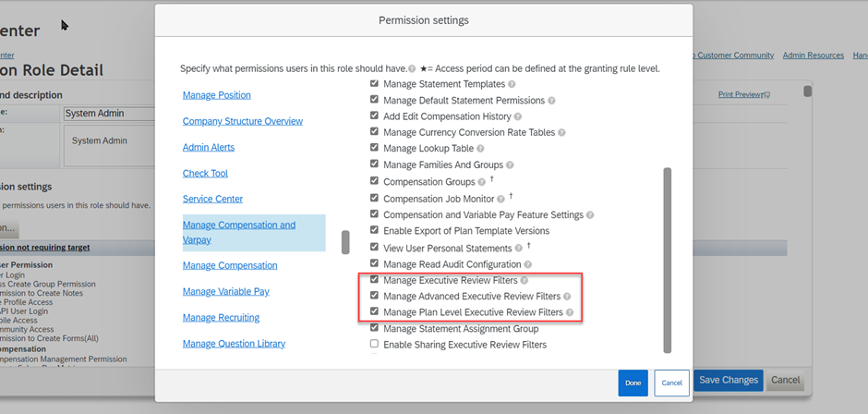This screenshot has width=868, height=414.
Task: Click permissions list scrollbar in dialog
Action: point(667,261)
